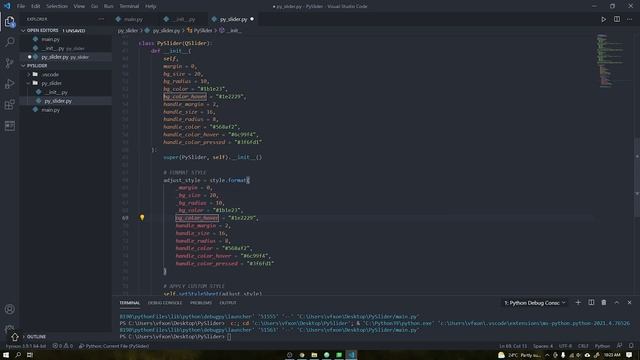The image size is (640, 360).
Task: Open the Windows notification center
Action: pos(629,355)
